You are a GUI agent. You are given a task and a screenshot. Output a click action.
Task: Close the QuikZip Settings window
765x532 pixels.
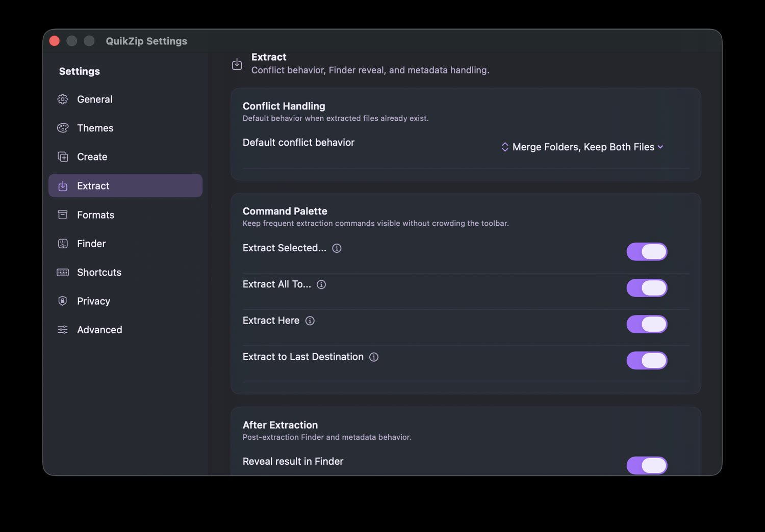point(55,41)
